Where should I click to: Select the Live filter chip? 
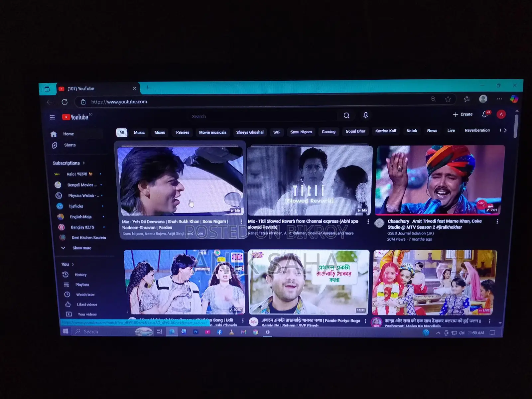point(451,130)
